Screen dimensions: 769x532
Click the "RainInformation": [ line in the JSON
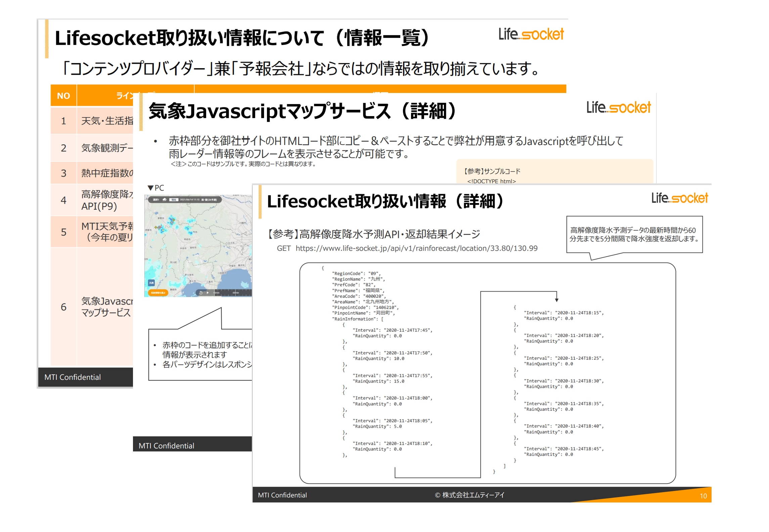(357, 319)
